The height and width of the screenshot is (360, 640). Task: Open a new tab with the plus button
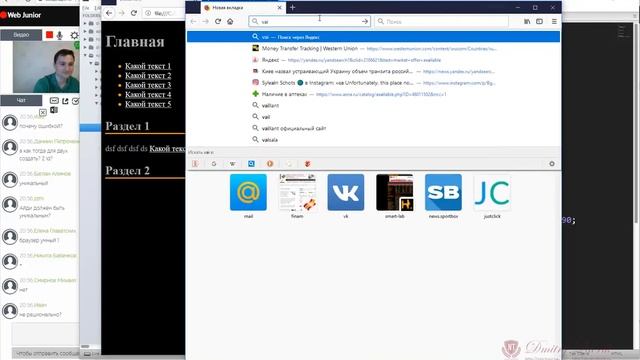click(293, 7)
